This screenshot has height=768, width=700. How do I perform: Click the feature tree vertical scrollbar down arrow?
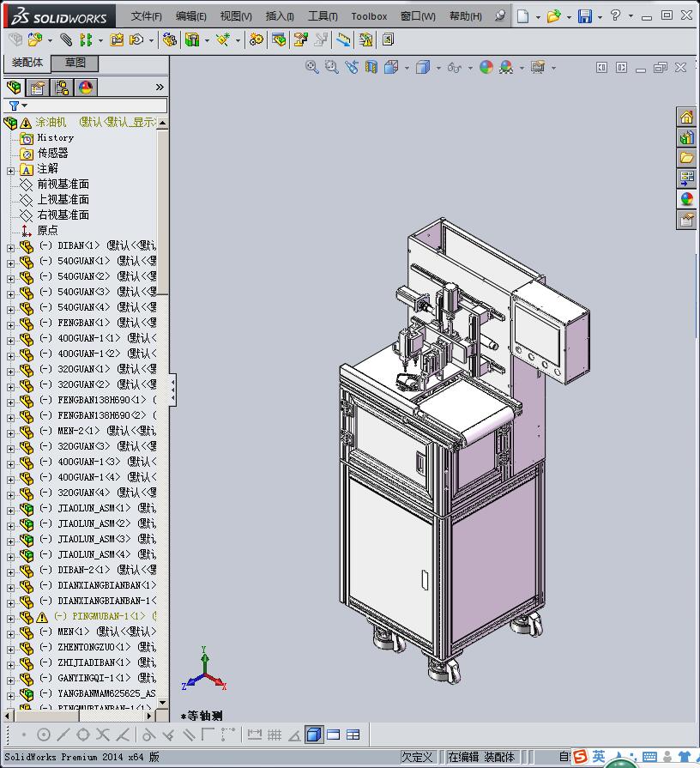click(x=162, y=702)
